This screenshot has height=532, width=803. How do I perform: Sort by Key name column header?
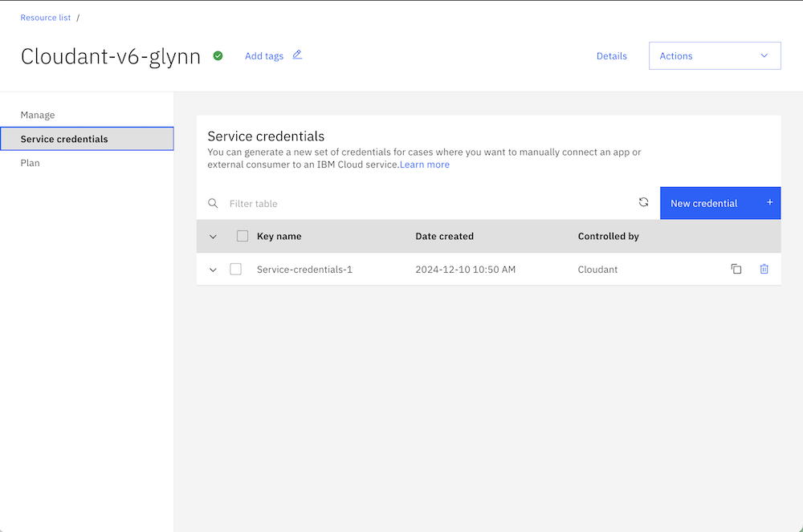click(x=279, y=237)
